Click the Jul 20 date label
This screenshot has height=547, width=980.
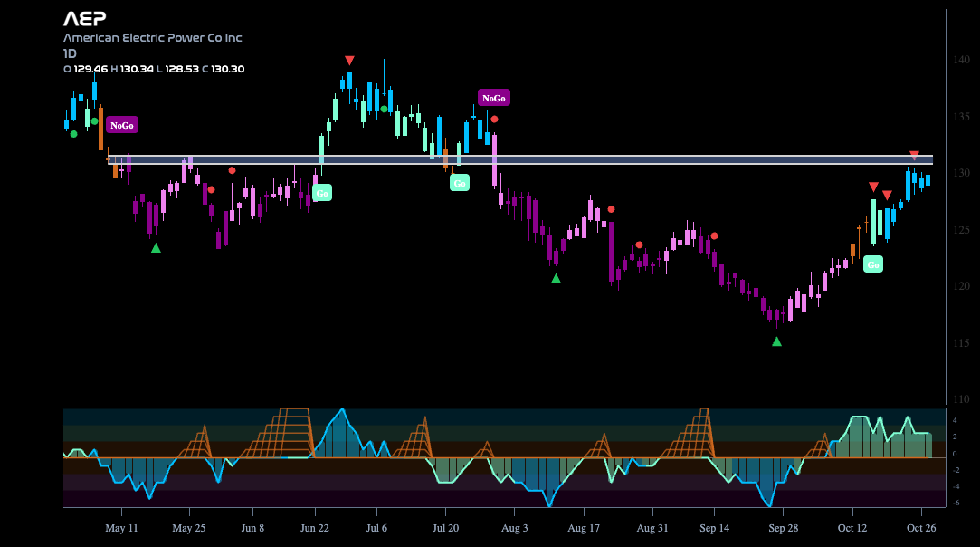tap(445, 528)
